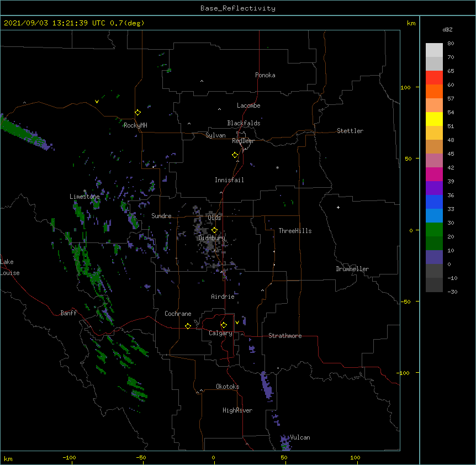Click the RedDeer city label

(243, 141)
